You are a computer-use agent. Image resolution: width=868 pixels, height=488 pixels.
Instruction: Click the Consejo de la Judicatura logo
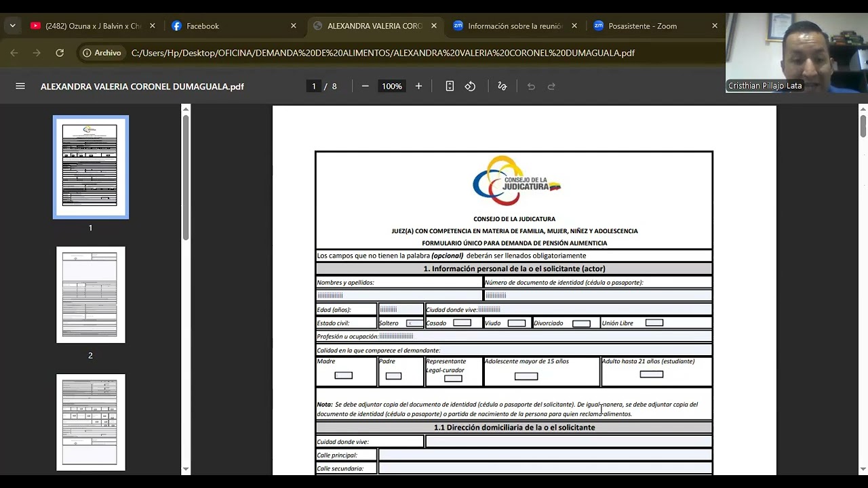pyautogui.click(x=517, y=181)
